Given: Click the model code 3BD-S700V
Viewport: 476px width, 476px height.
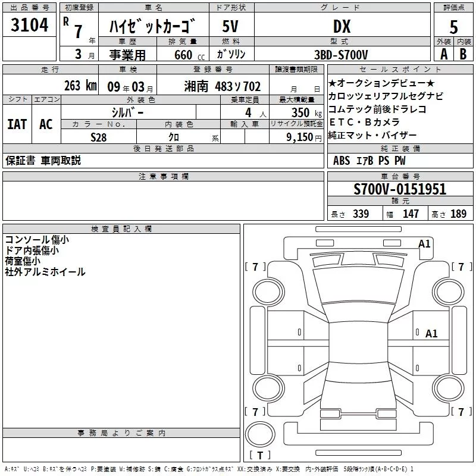Looking at the screenshot, I should click(x=341, y=54).
